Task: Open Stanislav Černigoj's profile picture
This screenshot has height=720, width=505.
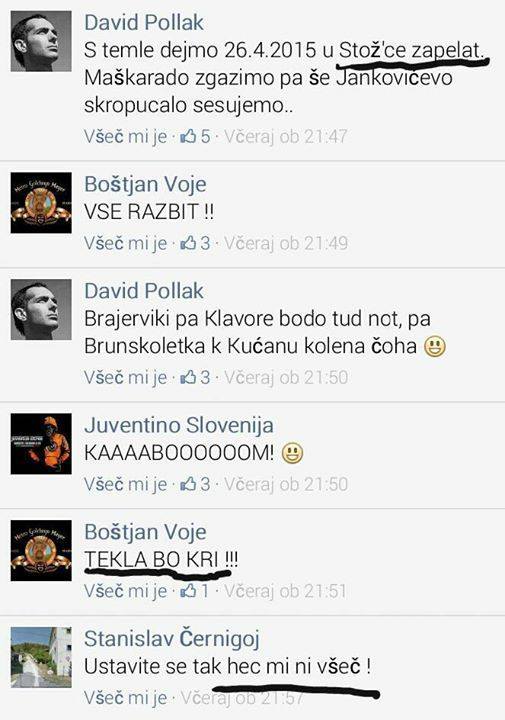Action: tap(41, 657)
